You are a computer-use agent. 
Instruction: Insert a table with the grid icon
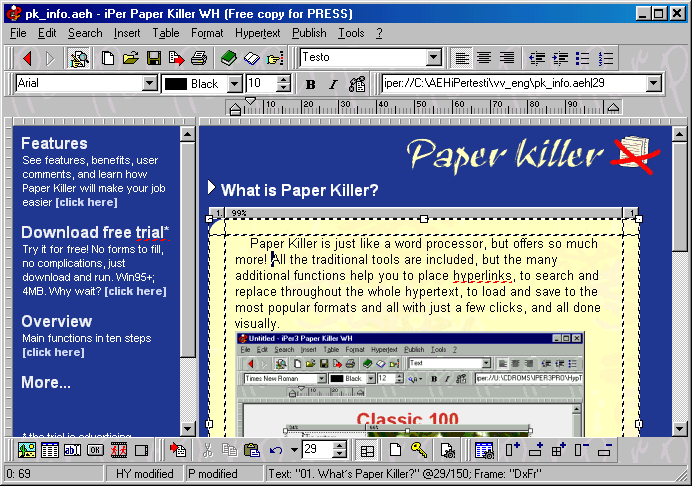tap(50, 450)
